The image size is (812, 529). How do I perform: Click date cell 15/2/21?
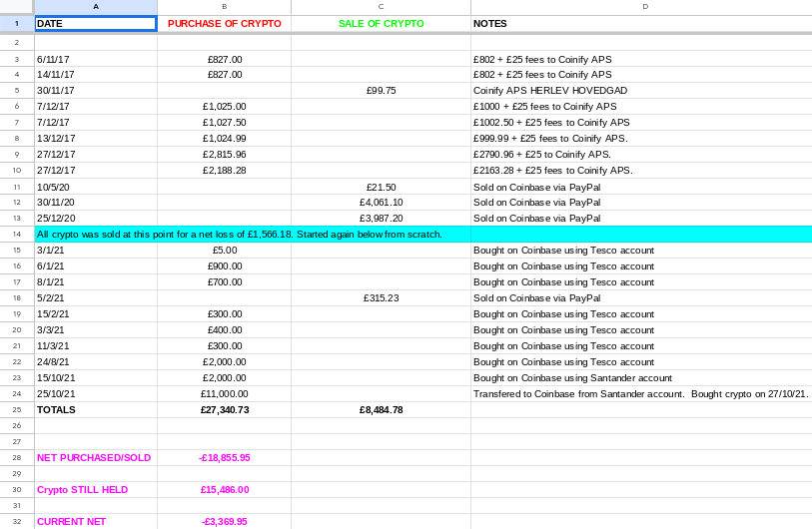point(96,313)
